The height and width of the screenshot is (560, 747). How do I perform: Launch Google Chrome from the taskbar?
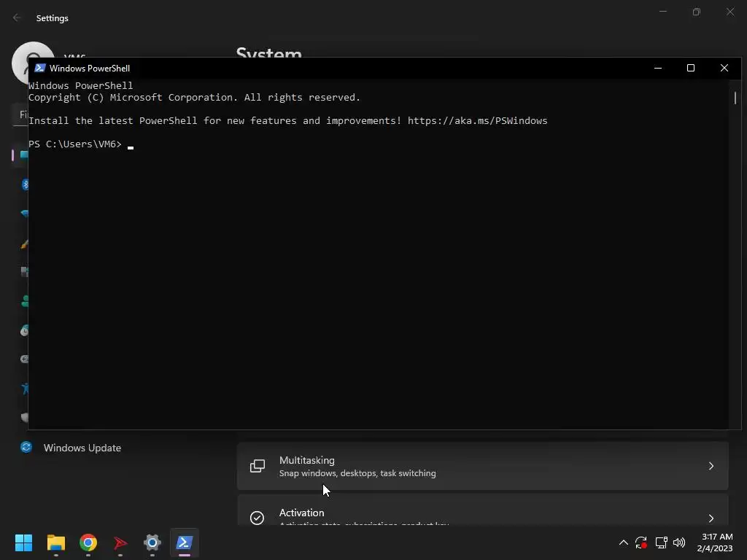click(x=88, y=542)
